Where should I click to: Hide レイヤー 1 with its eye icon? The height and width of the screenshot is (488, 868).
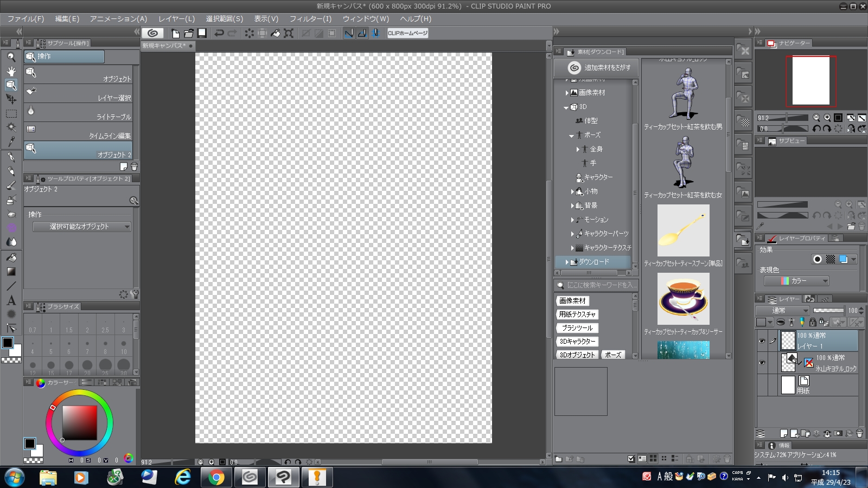[x=762, y=341]
